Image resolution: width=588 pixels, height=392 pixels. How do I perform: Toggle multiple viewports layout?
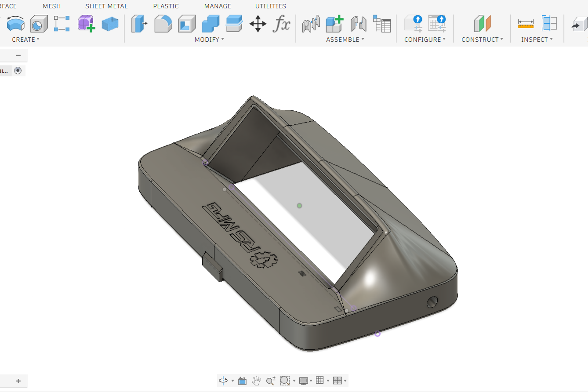pyautogui.click(x=338, y=381)
